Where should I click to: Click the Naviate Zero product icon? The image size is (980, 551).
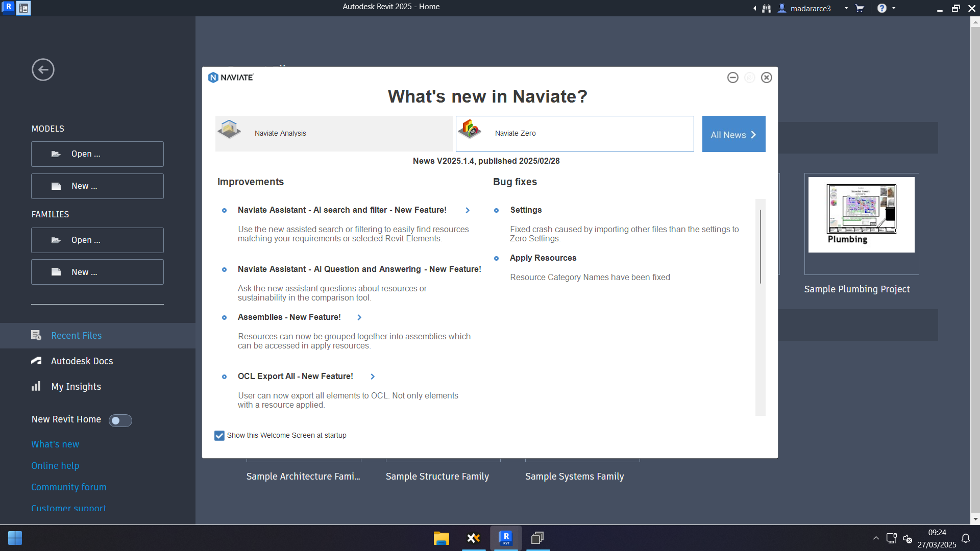coord(470,130)
